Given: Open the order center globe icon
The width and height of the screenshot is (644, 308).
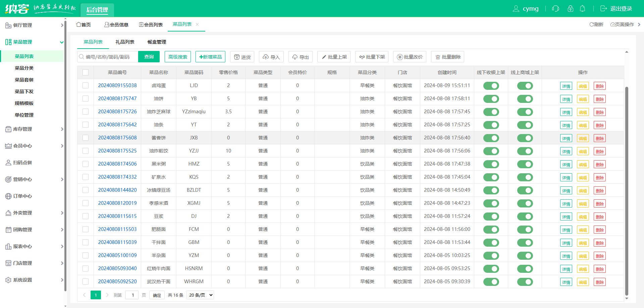Looking at the screenshot, I should coord(8,196).
